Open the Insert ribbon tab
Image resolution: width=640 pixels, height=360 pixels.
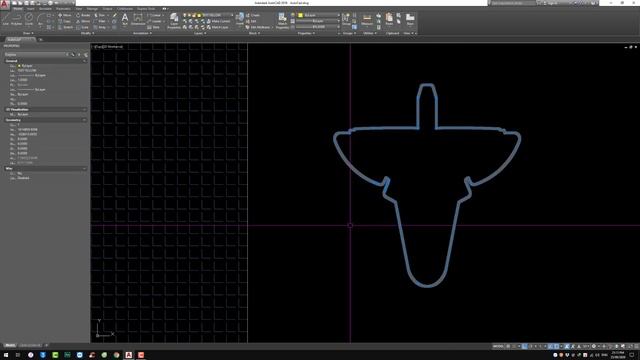31,9
